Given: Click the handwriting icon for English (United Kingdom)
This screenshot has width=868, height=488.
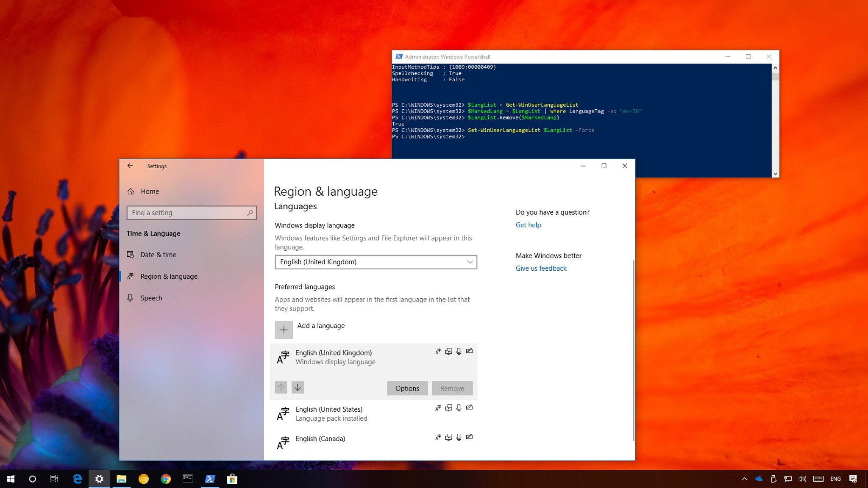Looking at the screenshot, I should (x=469, y=351).
